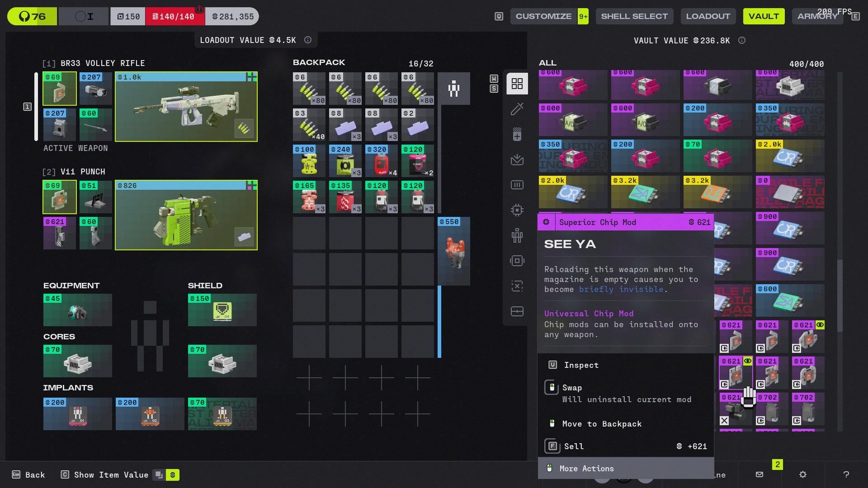Click the Loadout Value info icon

pos(308,40)
